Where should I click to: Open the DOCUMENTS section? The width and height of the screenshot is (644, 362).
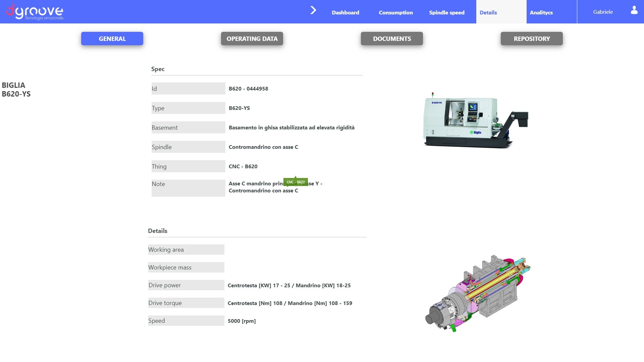tap(392, 39)
